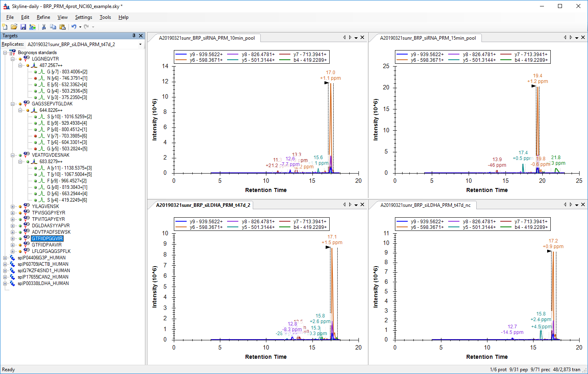Save the document with the floppy icon
This screenshot has height=374, width=588.
pos(23,27)
